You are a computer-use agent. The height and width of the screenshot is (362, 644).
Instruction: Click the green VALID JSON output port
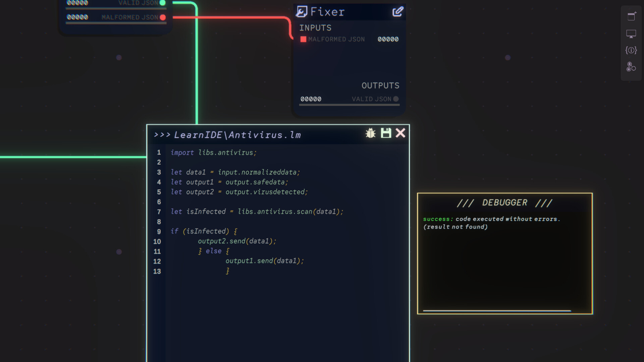pos(163,3)
